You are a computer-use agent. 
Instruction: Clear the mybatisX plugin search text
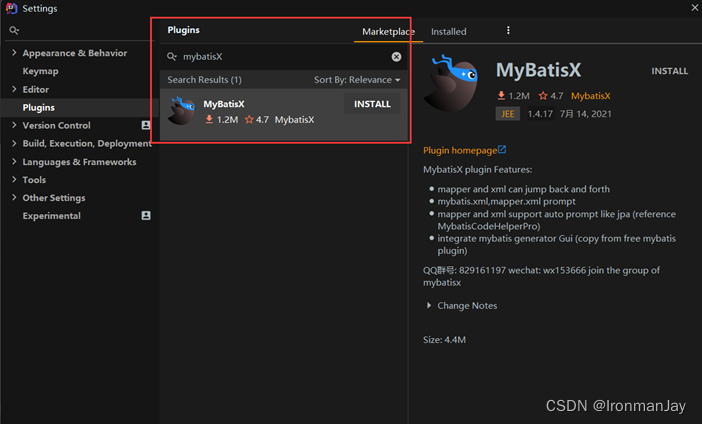396,57
